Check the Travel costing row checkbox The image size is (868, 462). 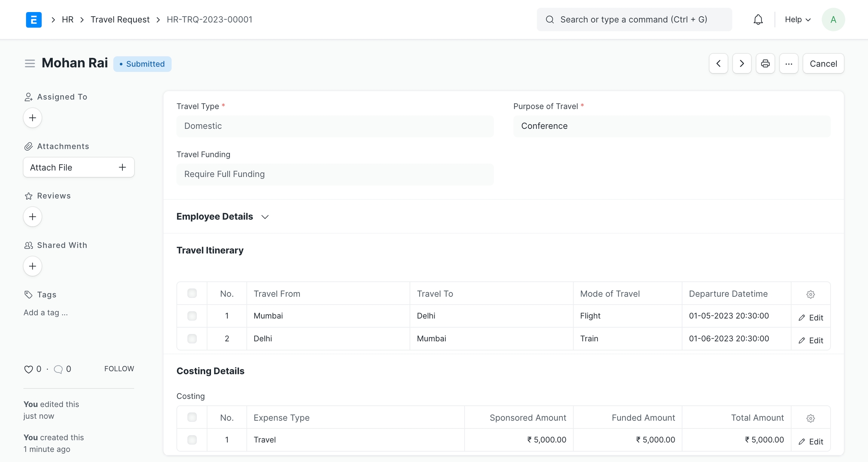[x=192, y=440]
